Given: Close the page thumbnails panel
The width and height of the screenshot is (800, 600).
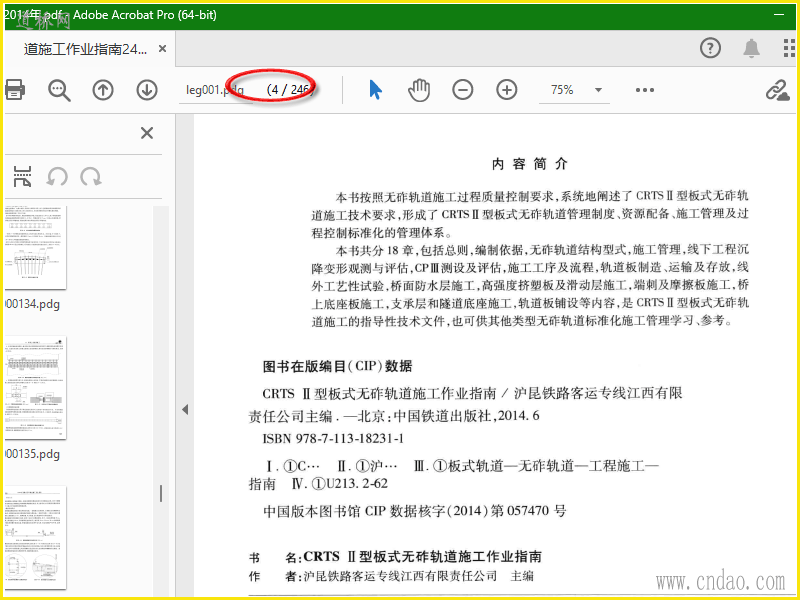Looking at the screenshot, I should [x=147, y=133].
